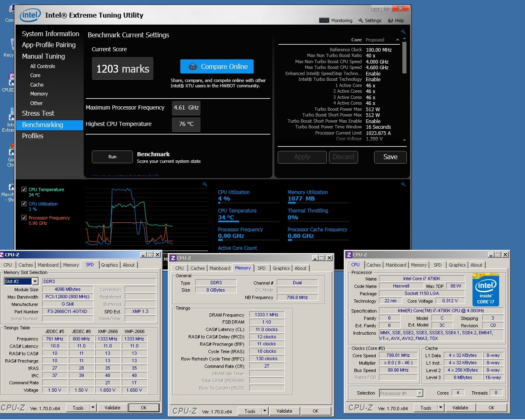Click Validate in CPU tab CPU-Z window

pos(460,408)
